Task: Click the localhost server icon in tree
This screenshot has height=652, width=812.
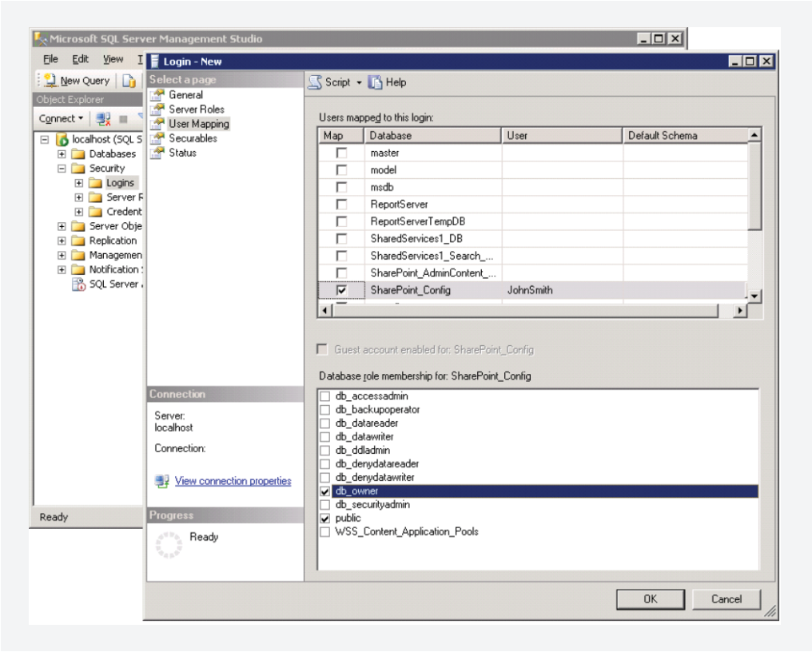Action: pos(62,139)
